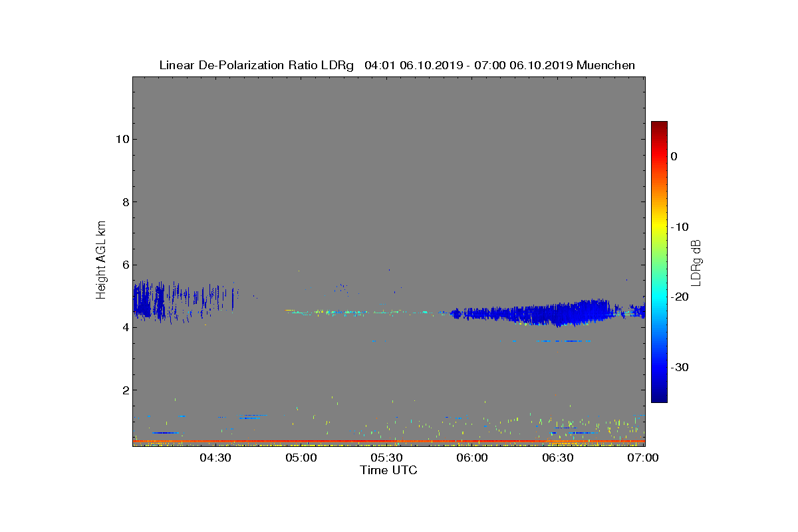The height and width of the screenshot is (532, 798).
Task: Select the 07:00 time tick label
Action: [x=642, y=458]
